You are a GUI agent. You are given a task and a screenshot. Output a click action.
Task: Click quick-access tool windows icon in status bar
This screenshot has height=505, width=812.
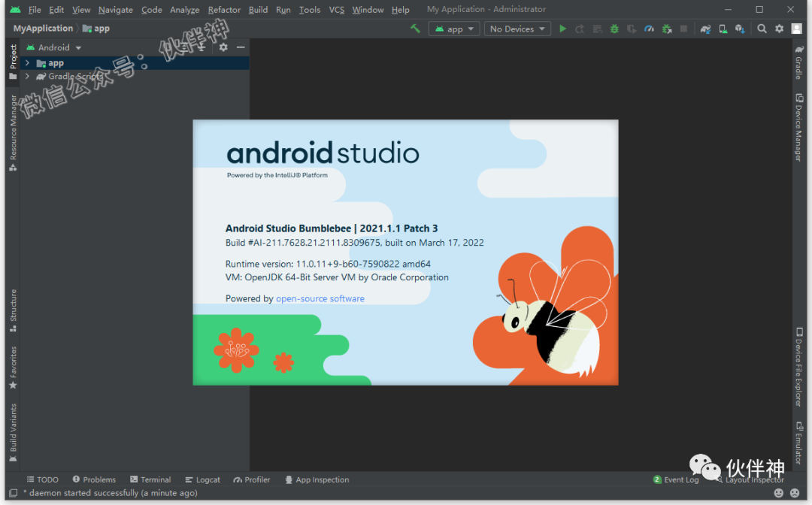click(x=14, y=493)
